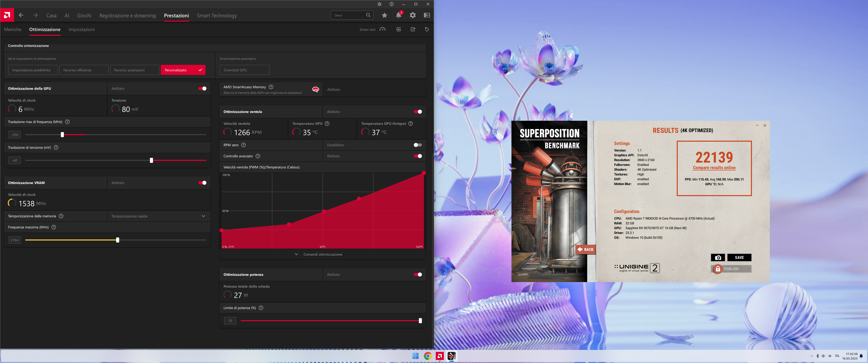This screenshot has height=363, width=868.
Task: Click Overclock GPU button
Action: [x=245, y=70]
